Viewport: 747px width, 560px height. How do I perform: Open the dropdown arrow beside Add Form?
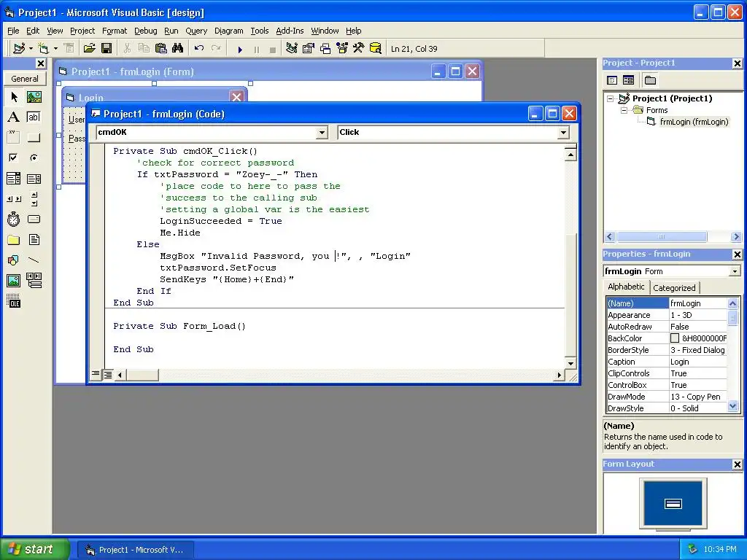click(x=55, y=48)
